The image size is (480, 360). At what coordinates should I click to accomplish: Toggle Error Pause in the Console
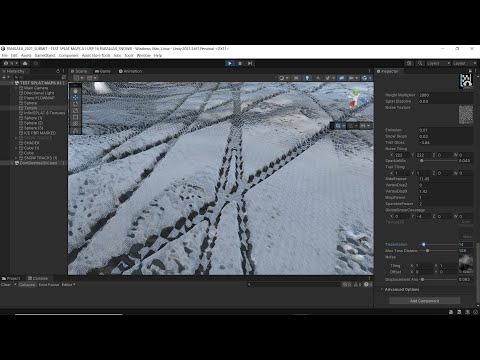pos(49,285)
